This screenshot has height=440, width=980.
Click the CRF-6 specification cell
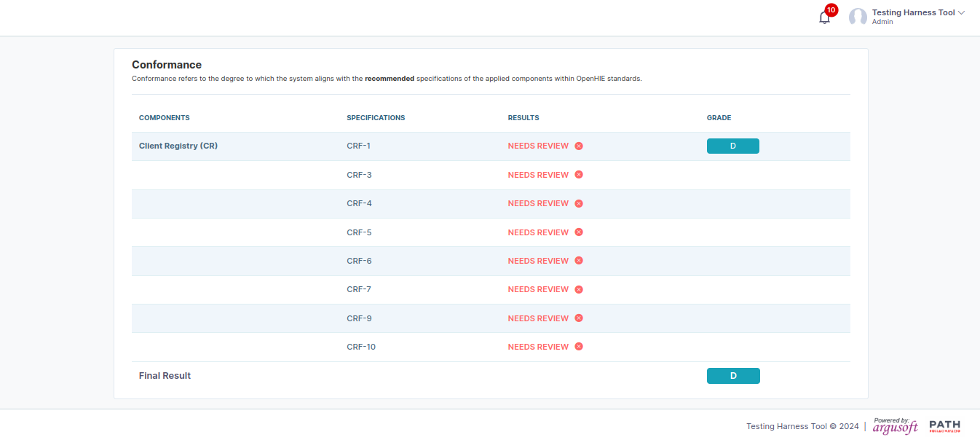(359, 261)
